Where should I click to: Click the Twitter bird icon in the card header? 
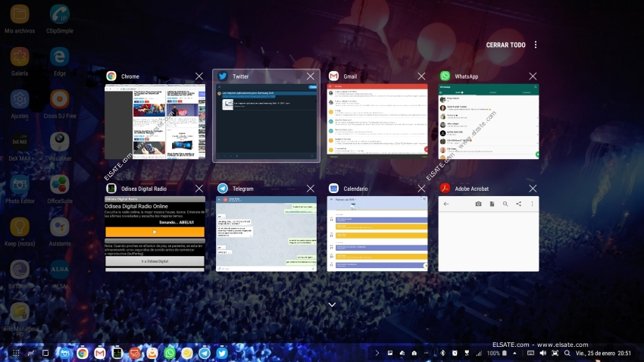click(x=223, y=76)
